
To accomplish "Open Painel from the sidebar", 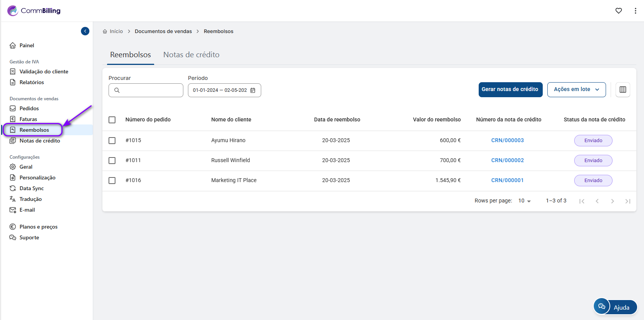I will point(26,45).
